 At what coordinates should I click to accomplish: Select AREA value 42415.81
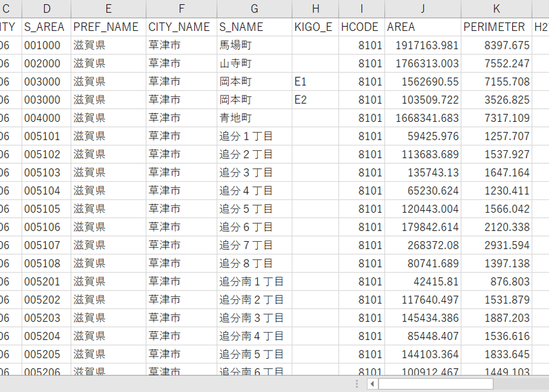click(423, 282)
